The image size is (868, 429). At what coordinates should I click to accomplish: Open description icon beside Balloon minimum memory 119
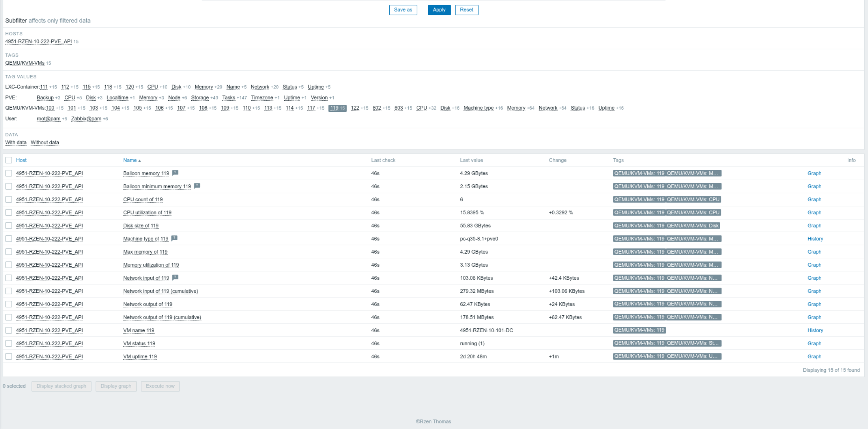click(x=197, y=186)
